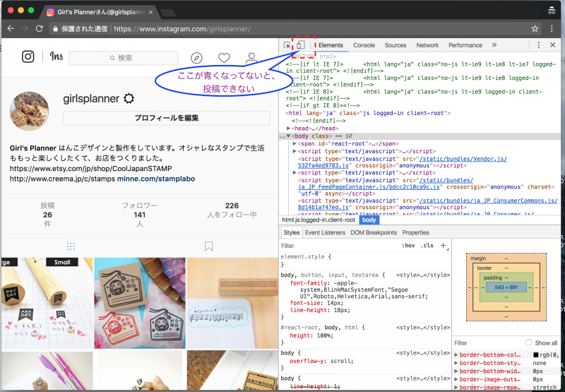This screenshot has height=392, width=565.
Task: Expand the head element node
Action: click(x=289, y=129)
